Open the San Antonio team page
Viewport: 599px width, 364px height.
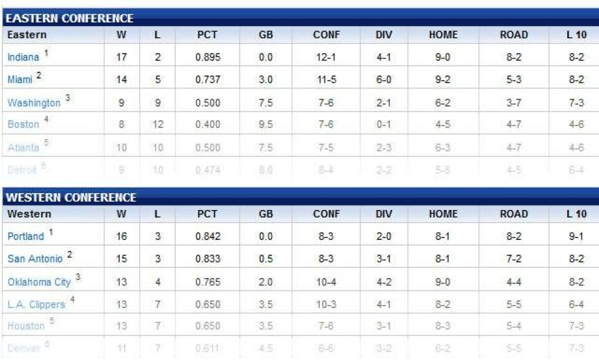point(35,259)
